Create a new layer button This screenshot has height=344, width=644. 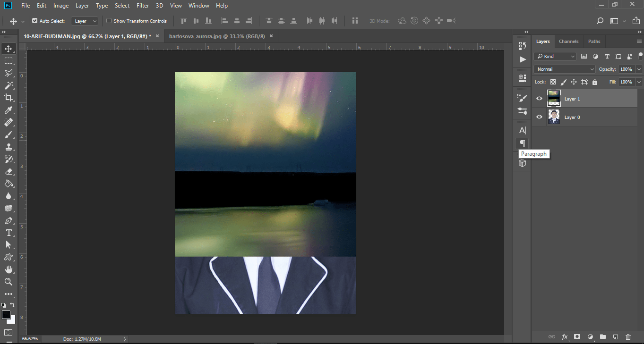coord(615,337)
